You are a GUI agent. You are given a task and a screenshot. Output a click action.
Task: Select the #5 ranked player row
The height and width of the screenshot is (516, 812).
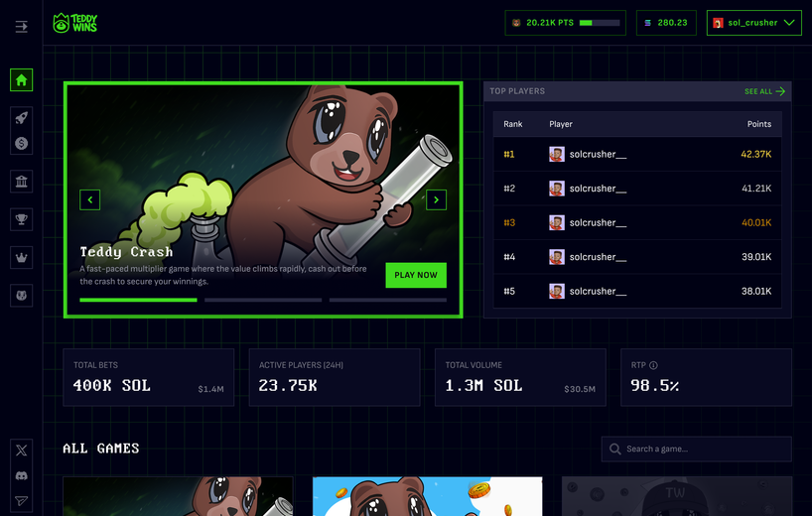[637, 291]
